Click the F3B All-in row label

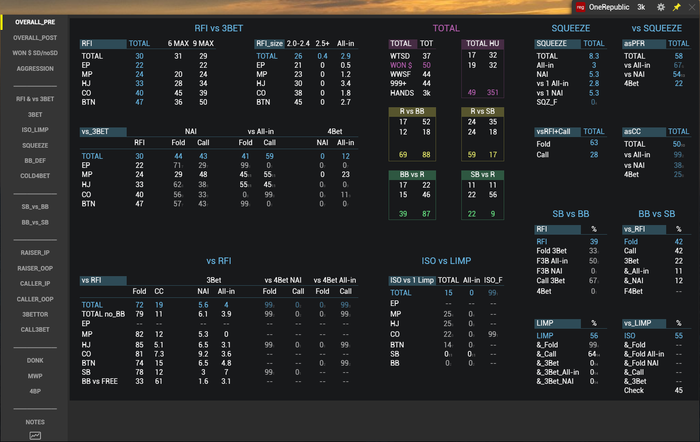pyautogui.click(x=552, y=261)
